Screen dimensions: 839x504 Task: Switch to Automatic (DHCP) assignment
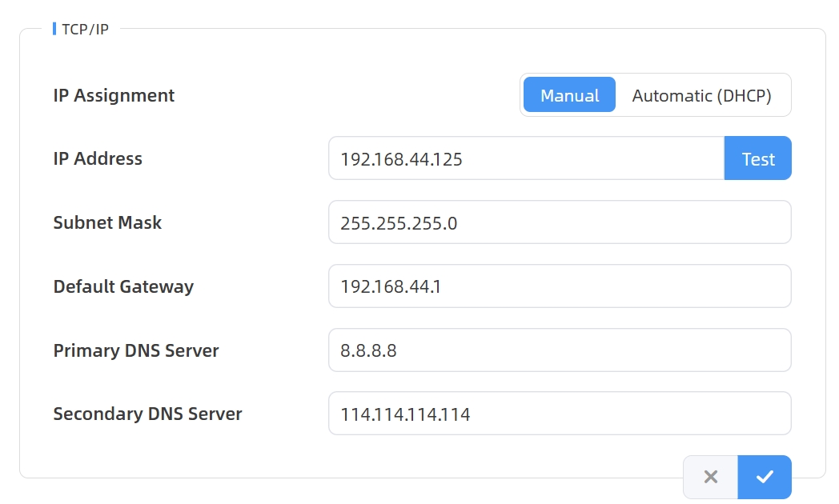tap(701, 95)
